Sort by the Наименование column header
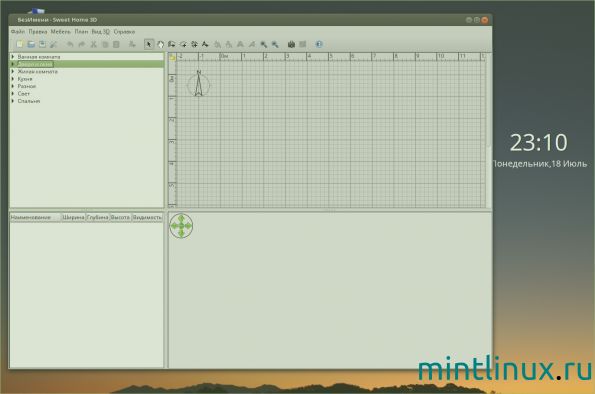The width and height of the screenshot is (595, 394). (35, 217)
